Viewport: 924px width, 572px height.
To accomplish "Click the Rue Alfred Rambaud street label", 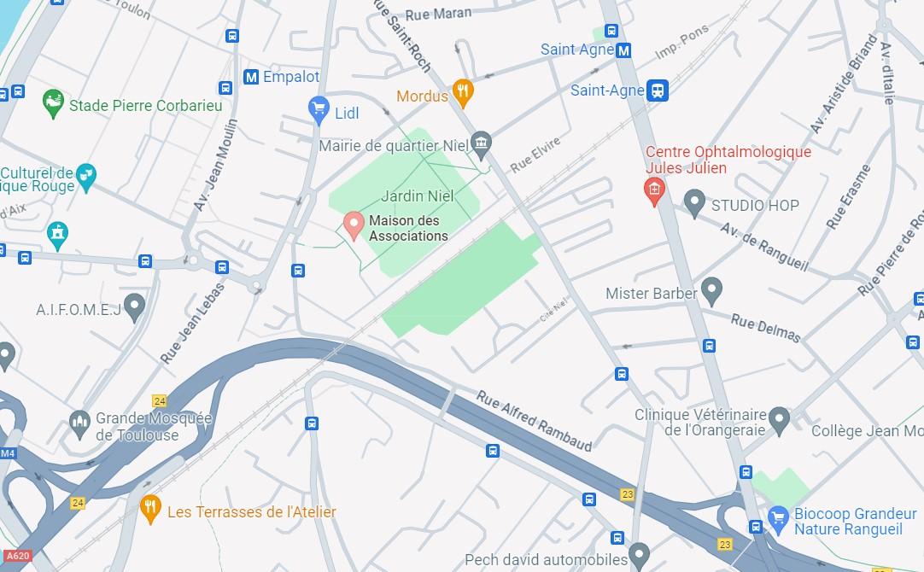I will (535, 421).
